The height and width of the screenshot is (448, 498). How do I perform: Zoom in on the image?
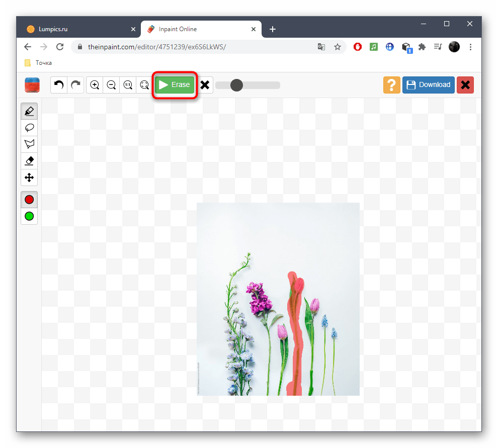pos(95,85)
